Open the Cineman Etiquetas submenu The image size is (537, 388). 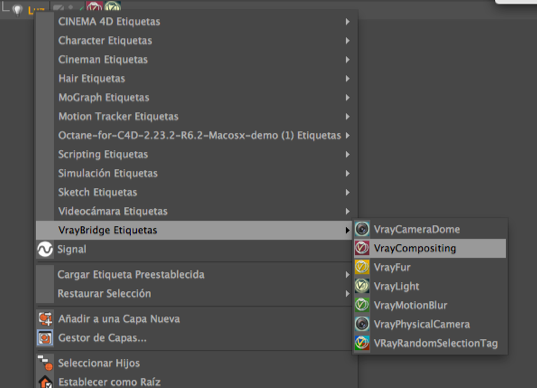click(197, 60)
